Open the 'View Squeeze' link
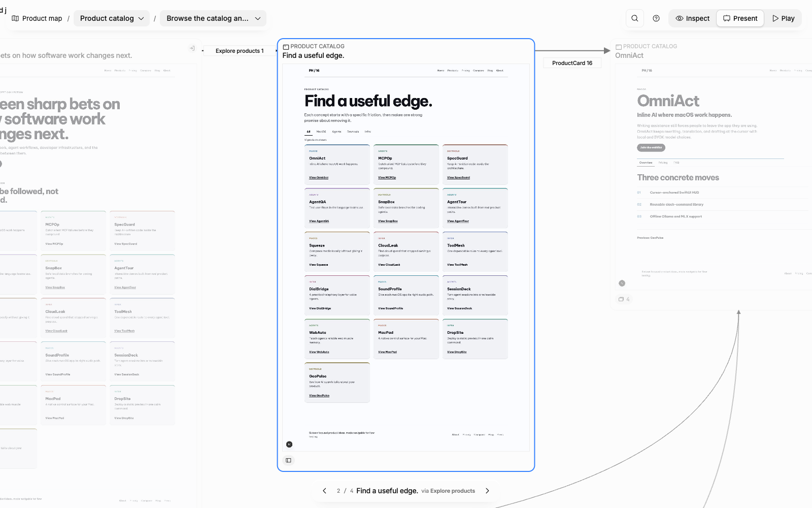Viewport: 812px width, 508px height. coord(319,265)
